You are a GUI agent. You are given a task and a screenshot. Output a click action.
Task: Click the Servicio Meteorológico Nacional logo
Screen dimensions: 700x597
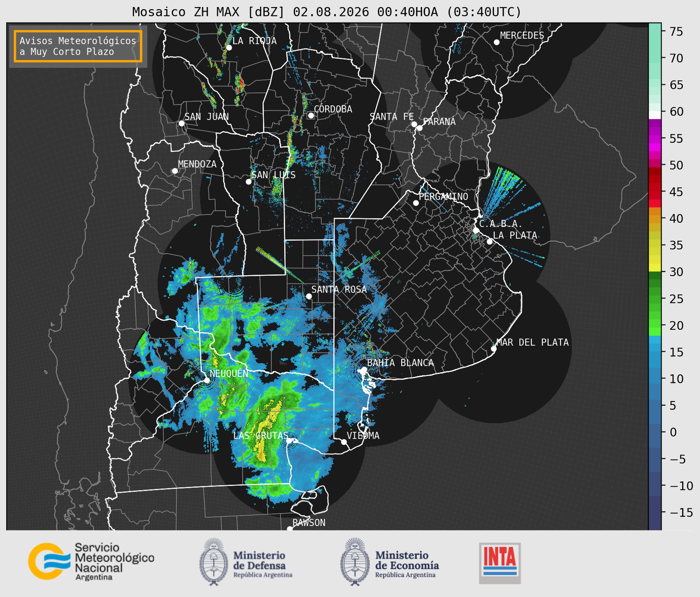point(91,561)
